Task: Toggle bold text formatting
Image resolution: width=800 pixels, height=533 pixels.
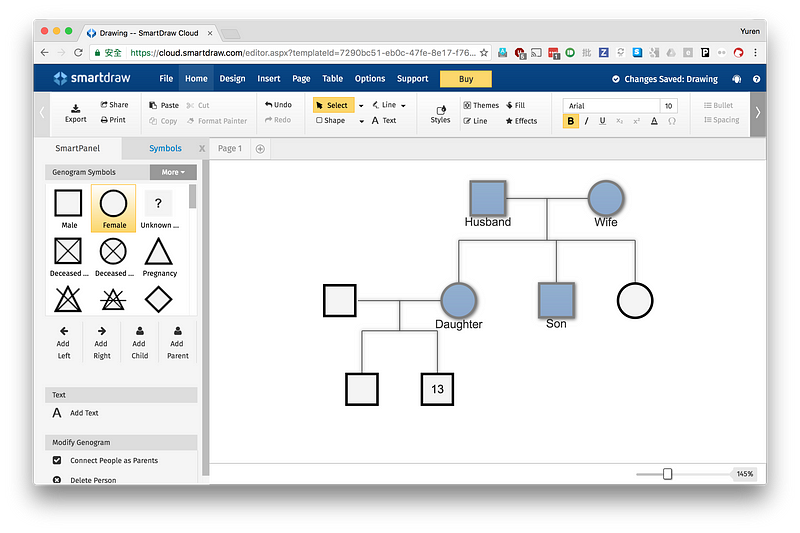Action: click(x=571, y=121)
